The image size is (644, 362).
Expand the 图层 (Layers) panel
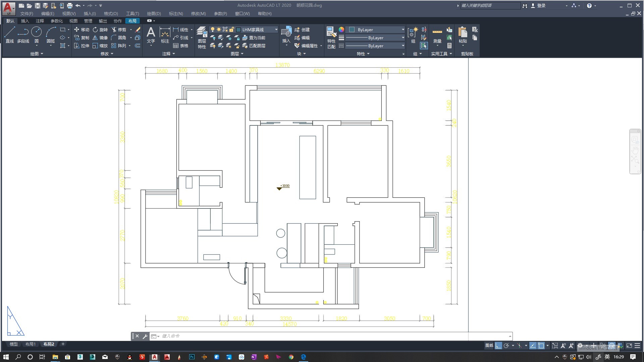click(237, 54)
